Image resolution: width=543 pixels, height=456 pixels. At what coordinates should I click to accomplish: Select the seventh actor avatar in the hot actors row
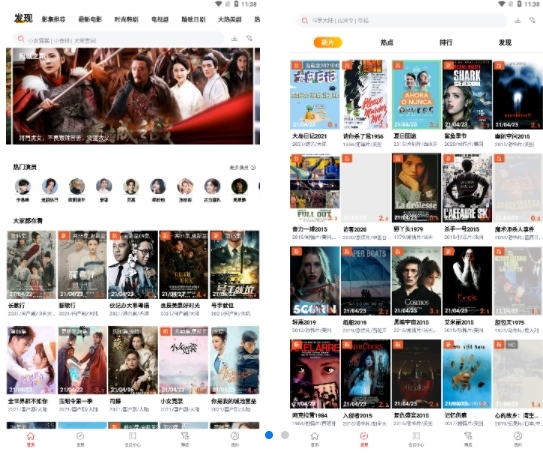185,186
